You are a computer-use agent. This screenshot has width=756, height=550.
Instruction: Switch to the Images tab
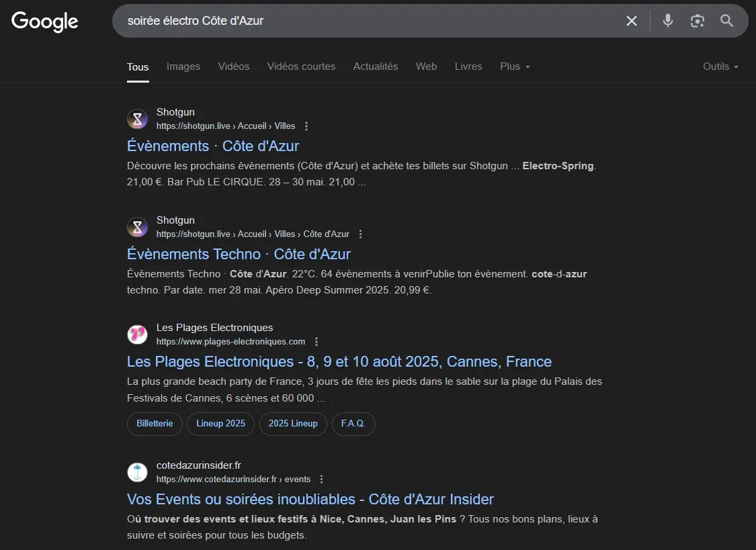(183, 66)
